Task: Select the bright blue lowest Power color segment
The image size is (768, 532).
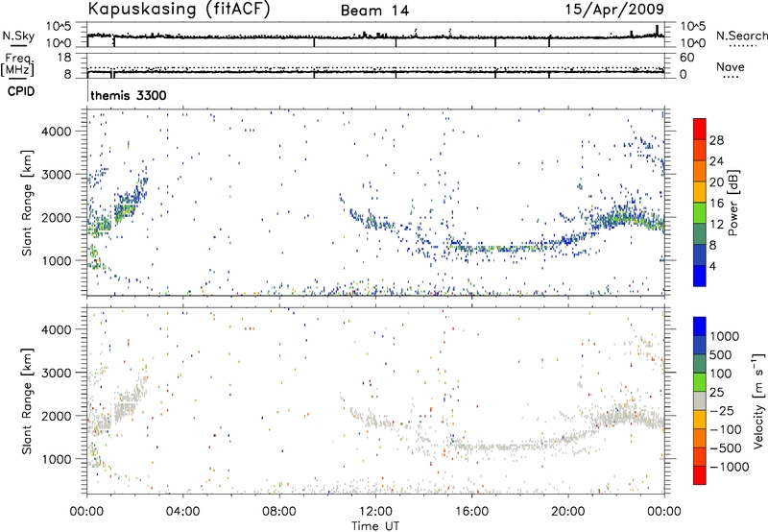Action: click(x=700, y=276)
